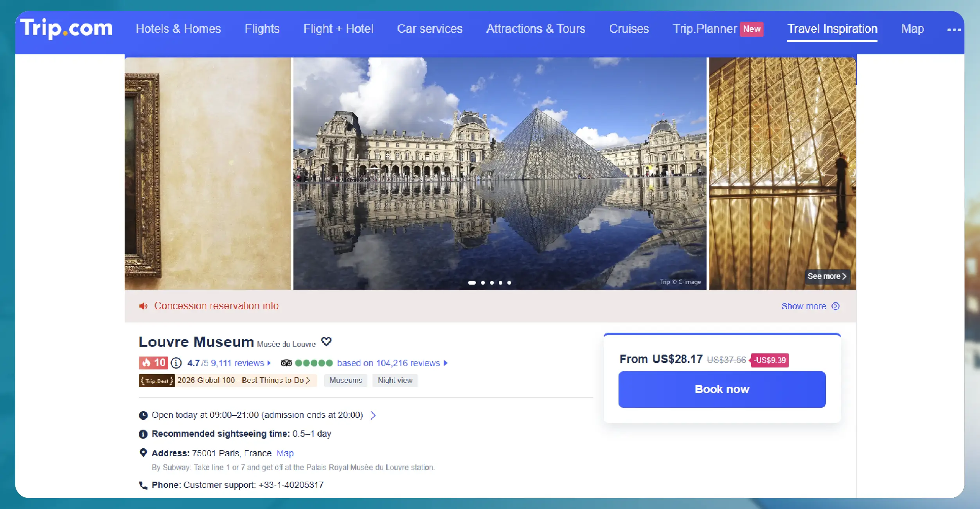
Task: Select the Travel Inspiration tab
Action: coord(832,29)
